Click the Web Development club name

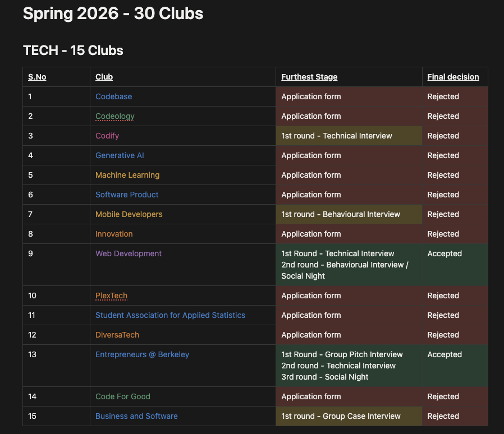[129, 253]
